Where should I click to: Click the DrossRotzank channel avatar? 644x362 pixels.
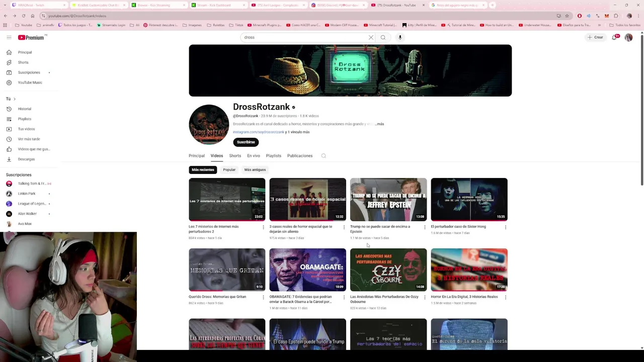pos(209,125)
